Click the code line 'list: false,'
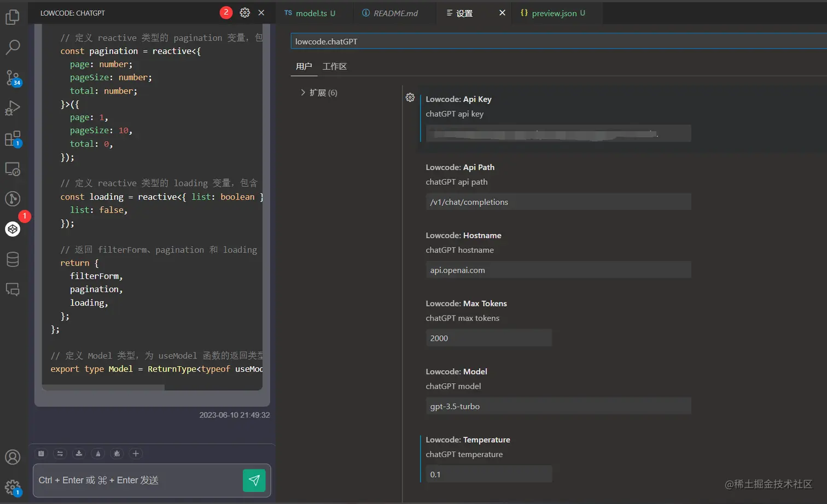Image resolution: width=827 pixels, height=504 pixels. point(99,210)
